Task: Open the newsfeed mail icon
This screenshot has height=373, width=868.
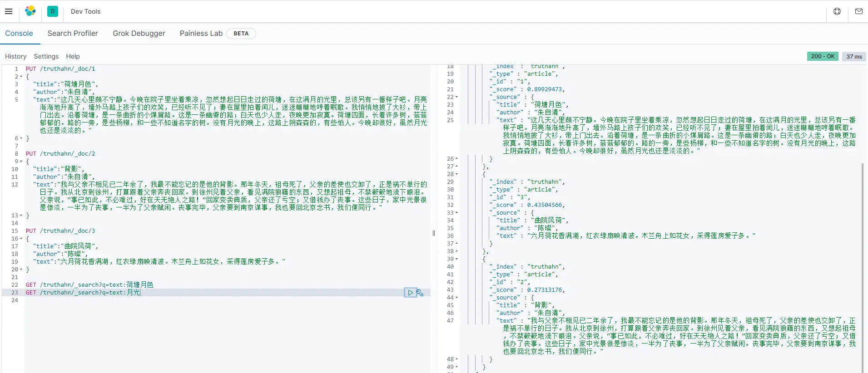Action: pos(858,11)
